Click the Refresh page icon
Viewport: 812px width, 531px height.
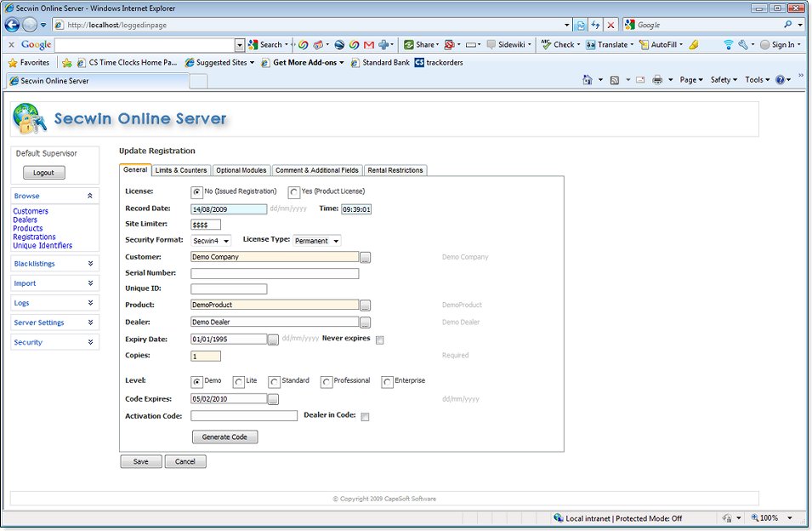tap(595, 26)
